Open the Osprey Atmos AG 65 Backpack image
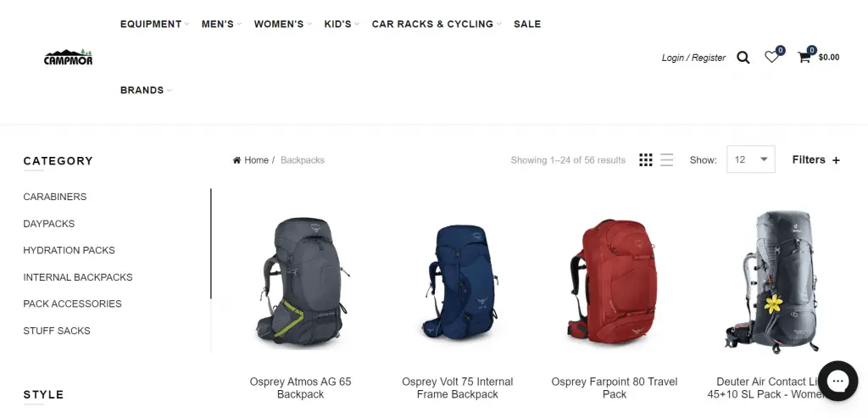868x418 pixels. point(301,281)
